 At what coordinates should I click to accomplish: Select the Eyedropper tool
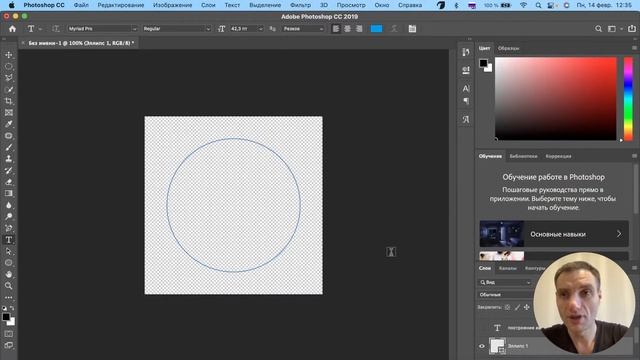pos(9,124)
